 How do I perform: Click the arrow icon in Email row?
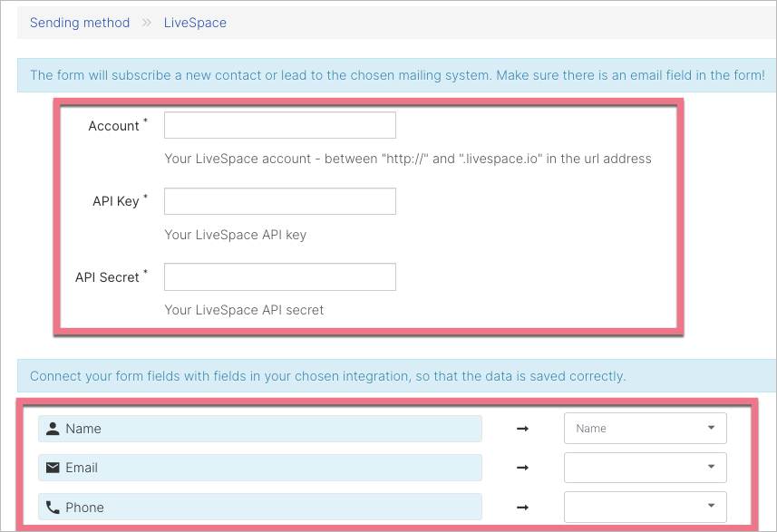click(522, 468)
